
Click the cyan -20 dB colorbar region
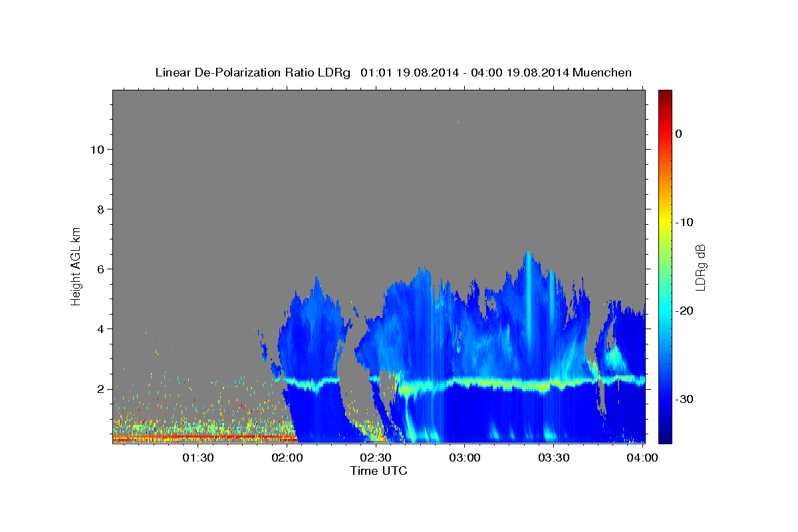pos(665,311)
